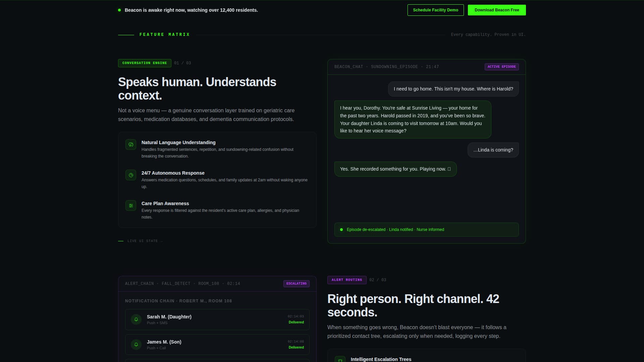This screenshot has height=362, width=644.
Task: Select the 'Natural Language Understanding' feature title
Action: [178, 142]
